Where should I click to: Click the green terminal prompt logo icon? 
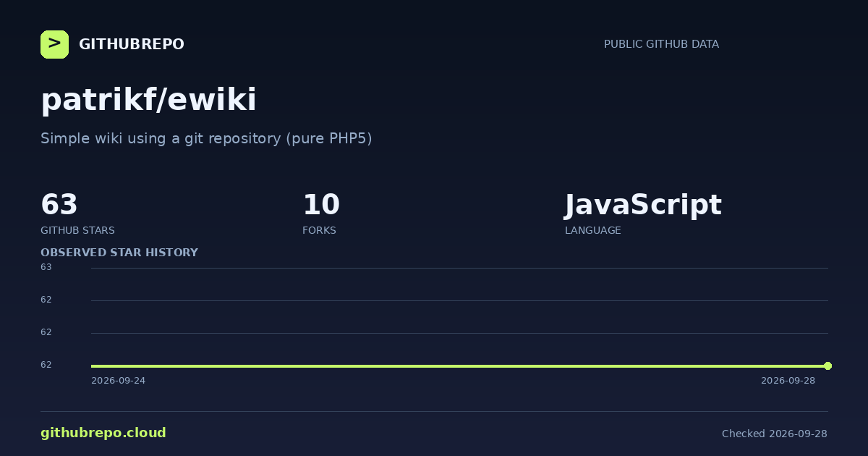click(x=54, y=44)
